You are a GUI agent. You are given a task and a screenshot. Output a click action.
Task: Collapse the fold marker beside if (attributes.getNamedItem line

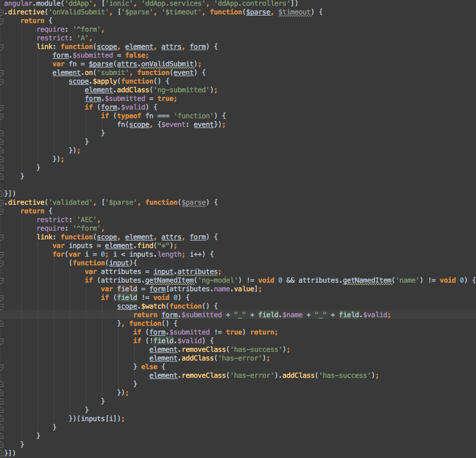click(2, 280)
